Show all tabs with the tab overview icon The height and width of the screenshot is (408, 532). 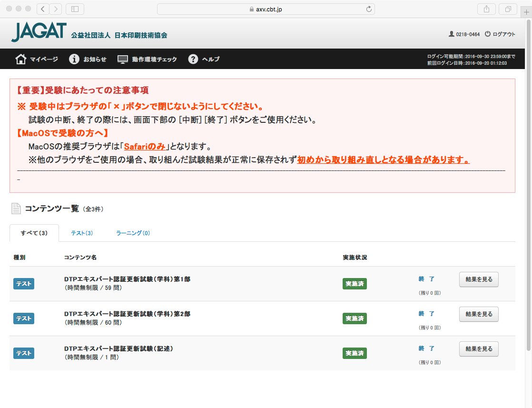pyautogui.click(x=508, y=9)
